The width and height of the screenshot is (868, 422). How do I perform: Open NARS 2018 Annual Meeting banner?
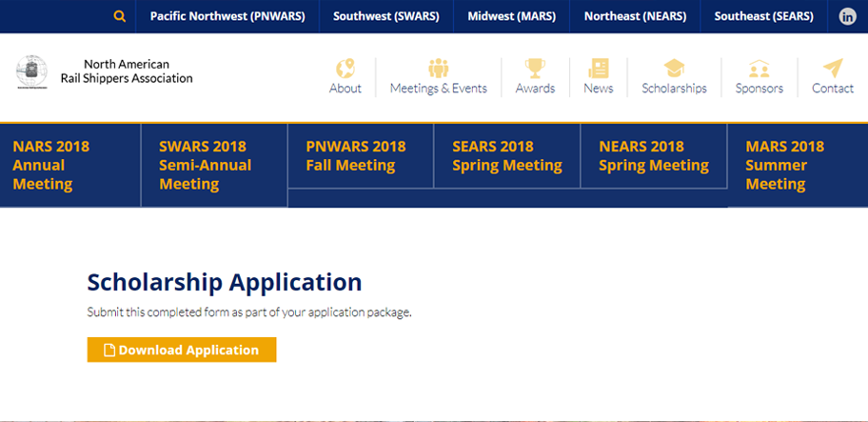70,165
